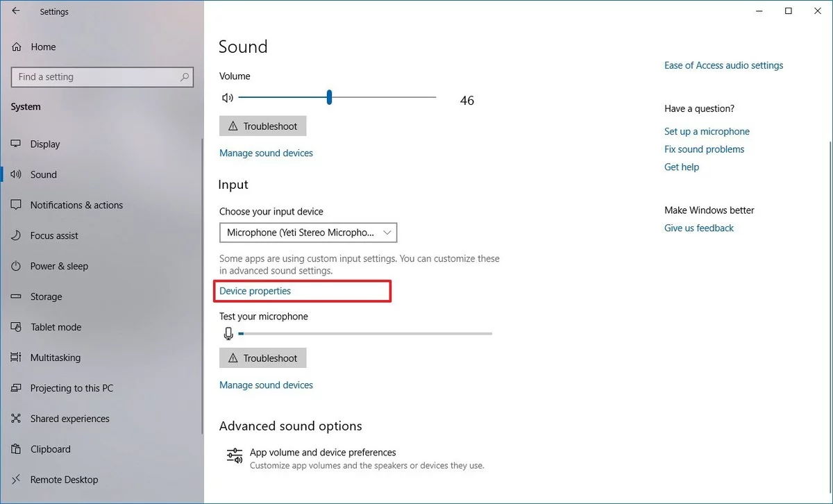
Task: Open the Storage settings page
Action: coord(46,297)
